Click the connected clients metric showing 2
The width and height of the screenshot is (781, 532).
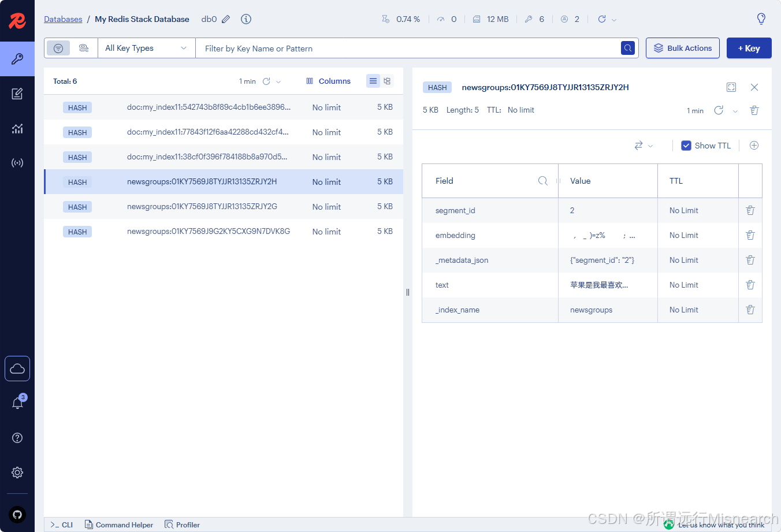click(x=570, y=19)
